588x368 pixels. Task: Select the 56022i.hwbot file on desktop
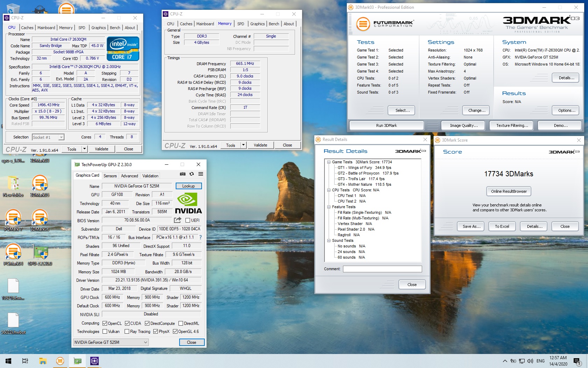point(13,323)
